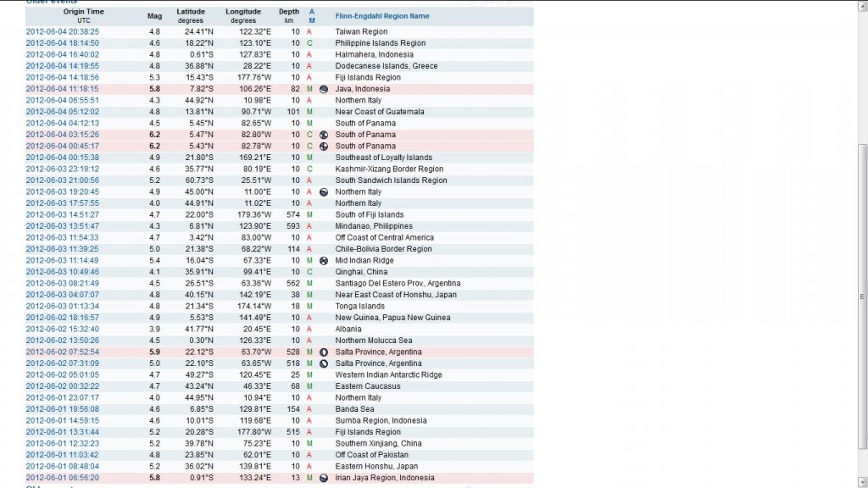Open event 2012-06-02 00:32:22

pyautogui.click(x=63, y=386)
